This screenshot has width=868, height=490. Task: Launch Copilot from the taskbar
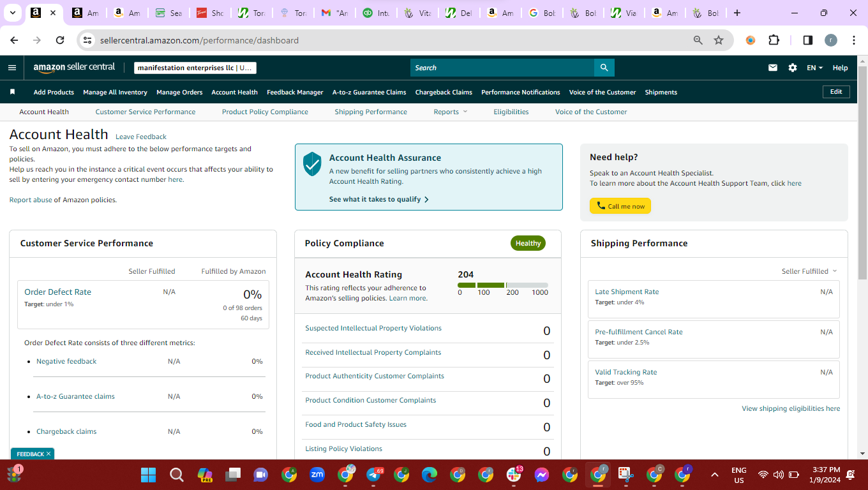[205, 475]
